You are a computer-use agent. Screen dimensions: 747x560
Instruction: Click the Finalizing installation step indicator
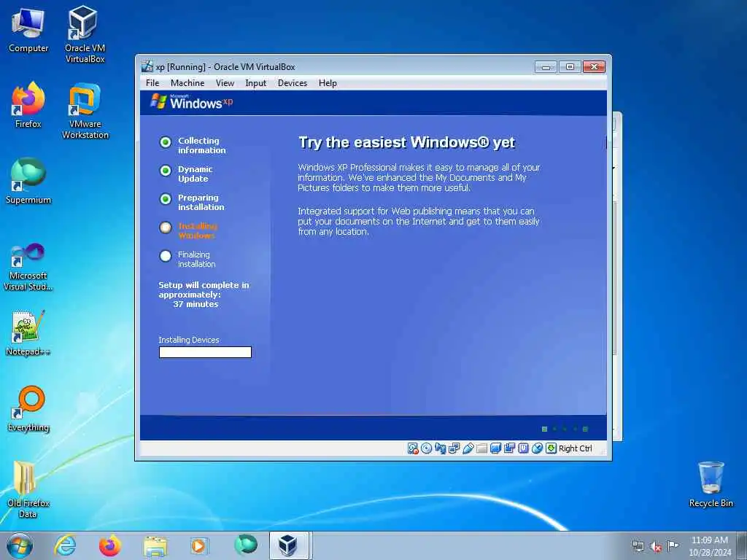[166, 256]
